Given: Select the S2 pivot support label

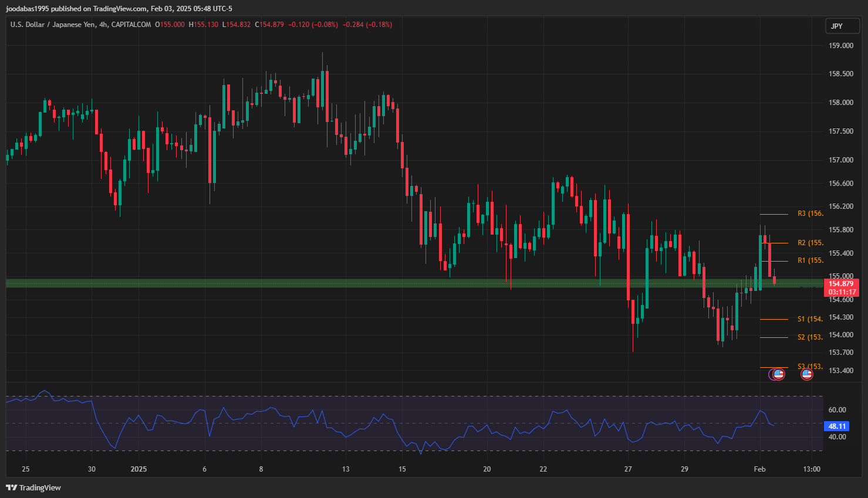Looking at the screenshot, I should pyautogui.click(x=810, y=337).
